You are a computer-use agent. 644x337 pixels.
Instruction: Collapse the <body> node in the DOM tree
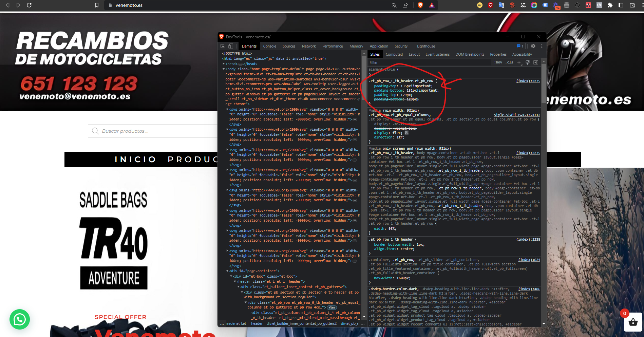(224, 69)
